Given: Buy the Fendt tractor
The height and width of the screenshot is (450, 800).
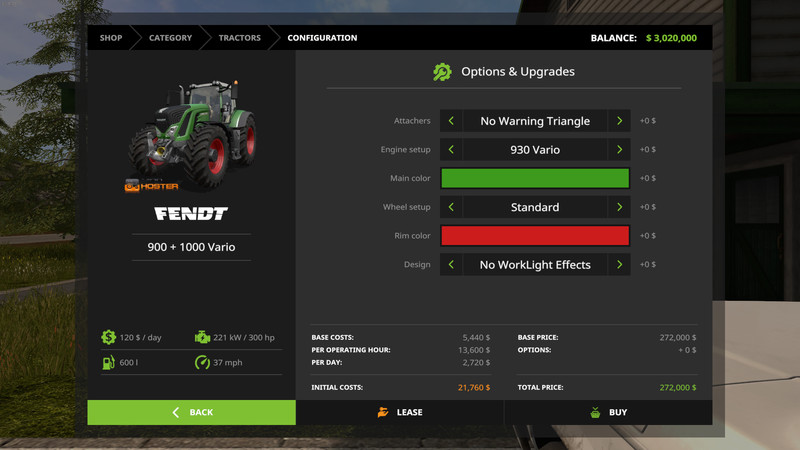Looking at the screenshot, I should [608, 412].
